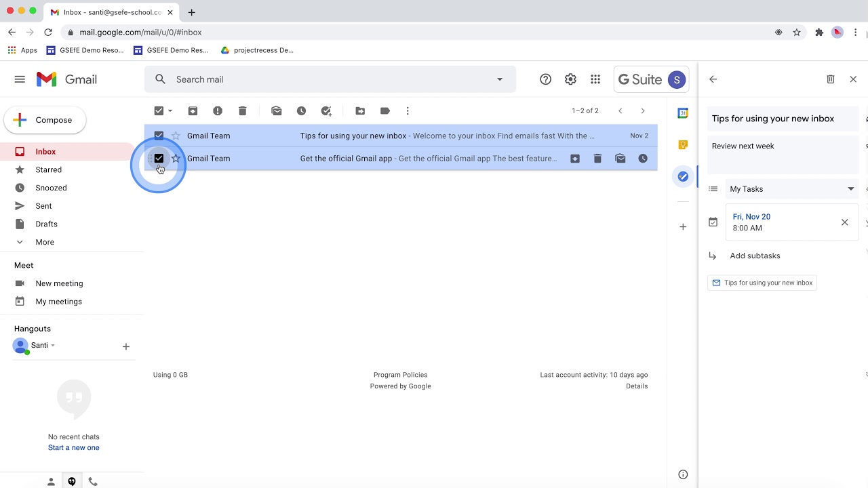
Task: Open the Google apps grid icon
Action: click(x=595, y=79)
